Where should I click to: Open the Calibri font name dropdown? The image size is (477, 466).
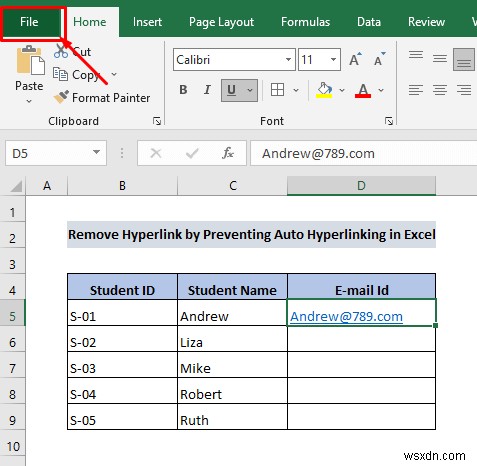point(288,60)
